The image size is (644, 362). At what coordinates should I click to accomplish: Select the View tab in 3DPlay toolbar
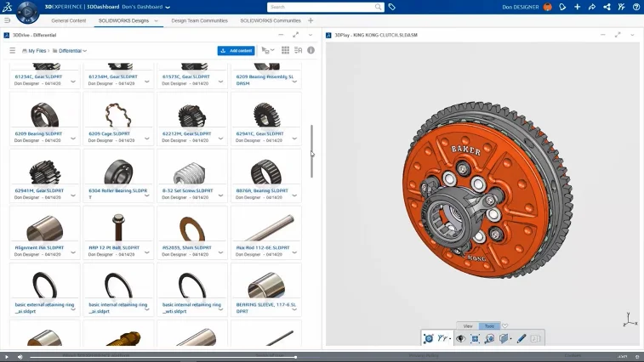click(468, 326)
